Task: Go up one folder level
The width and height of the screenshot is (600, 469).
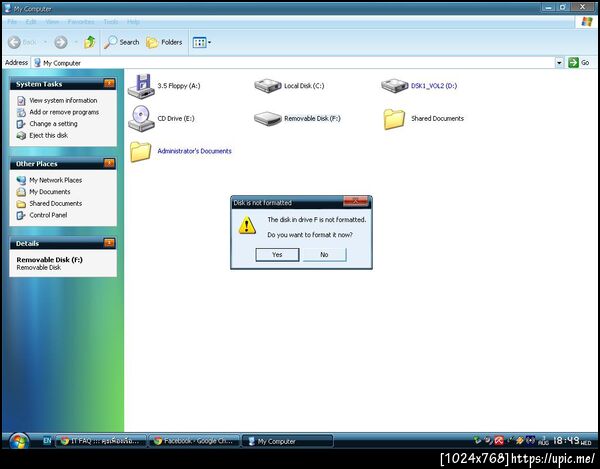Action: click(90, 42)
